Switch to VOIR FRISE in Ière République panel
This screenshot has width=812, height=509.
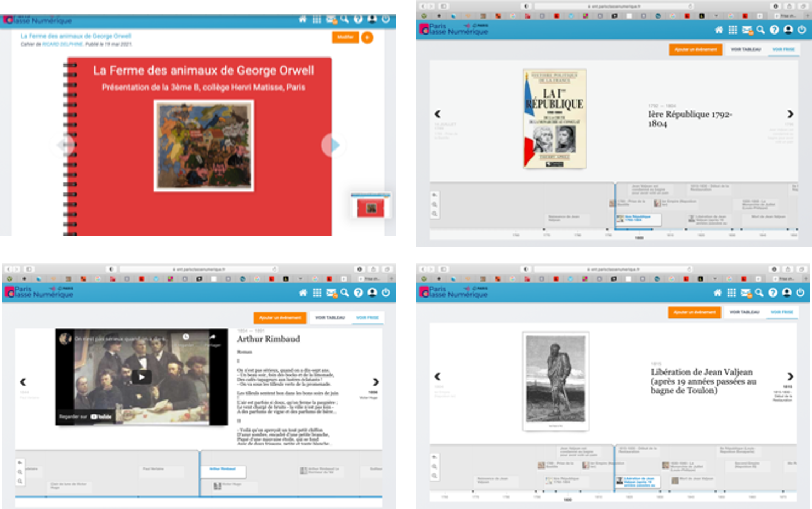pyautogui.click(x=783, y=49)
